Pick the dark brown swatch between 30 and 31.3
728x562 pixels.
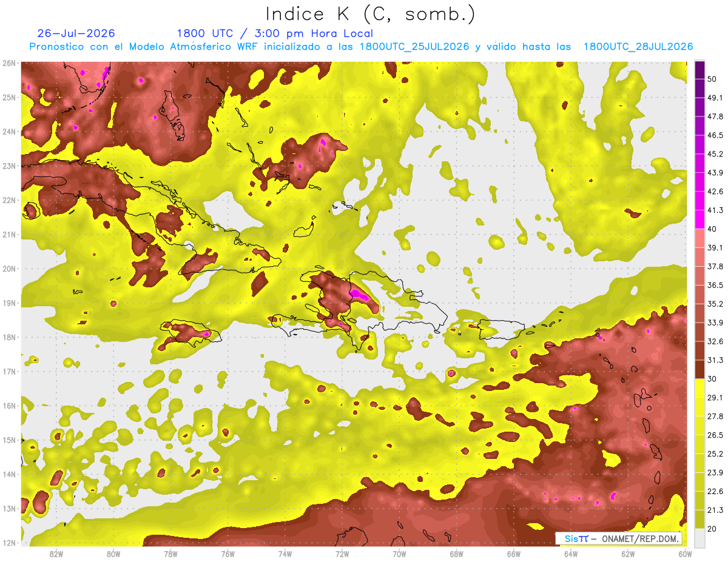(699, 369)
